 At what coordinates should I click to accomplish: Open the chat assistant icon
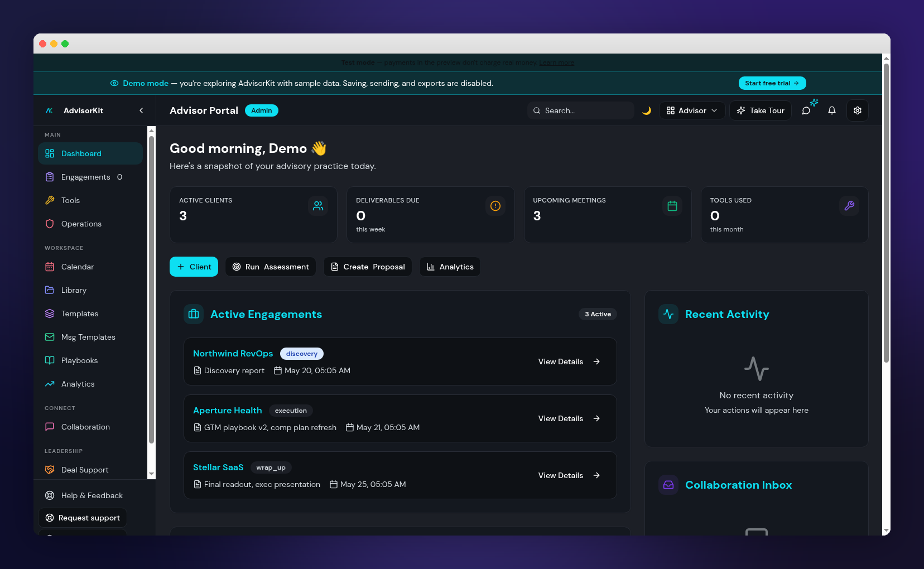tap(806, 110)
